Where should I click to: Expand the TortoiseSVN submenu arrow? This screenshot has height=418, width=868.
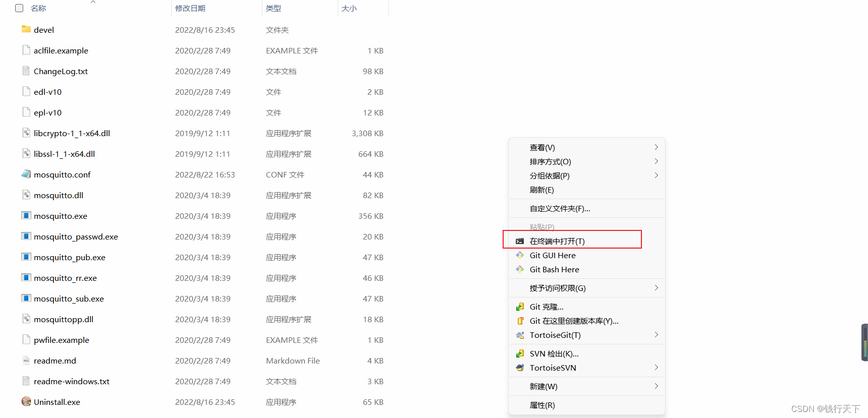(656, 368)
